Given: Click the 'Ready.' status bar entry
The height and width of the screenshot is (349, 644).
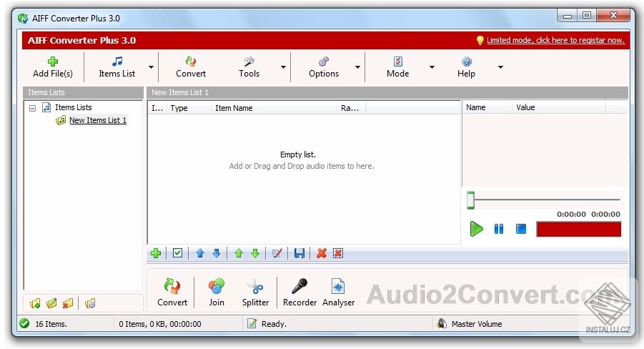Looking at the screenshot, I should [274, 324].
